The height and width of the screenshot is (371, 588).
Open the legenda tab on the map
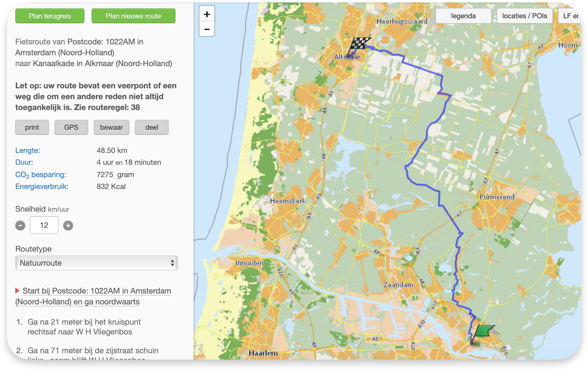[x=463, y=16]
